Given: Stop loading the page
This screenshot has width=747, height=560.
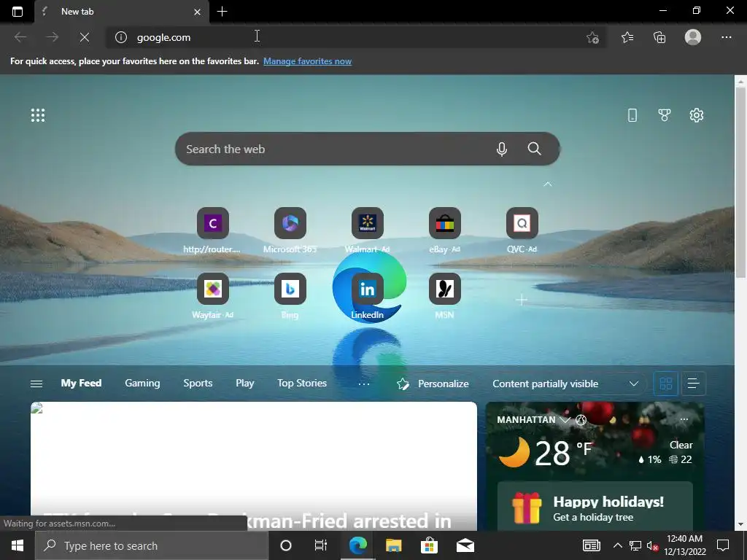Looking at the screenshot, I should click(x=85, y=37).
